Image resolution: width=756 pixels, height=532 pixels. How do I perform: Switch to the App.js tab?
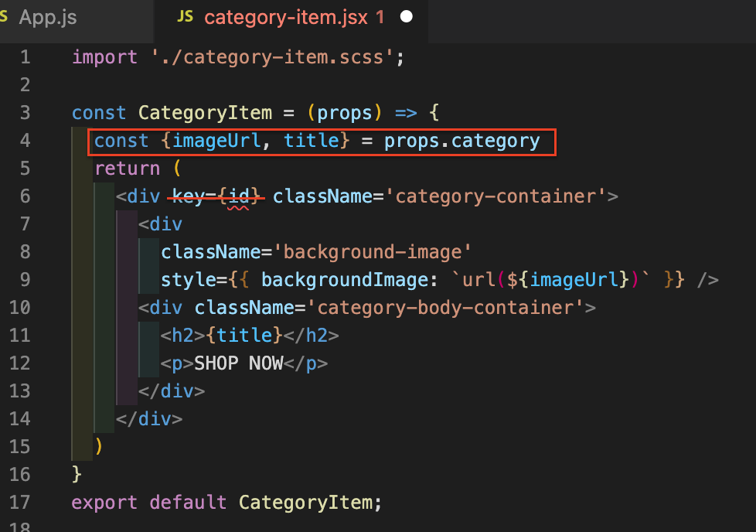(x=47, y=17)
